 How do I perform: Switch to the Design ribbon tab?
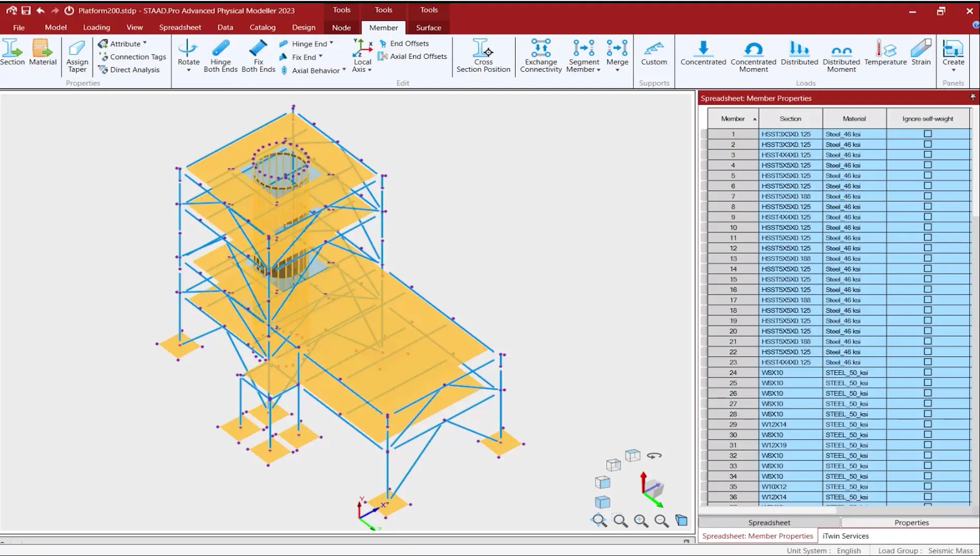tap(303, 27)
